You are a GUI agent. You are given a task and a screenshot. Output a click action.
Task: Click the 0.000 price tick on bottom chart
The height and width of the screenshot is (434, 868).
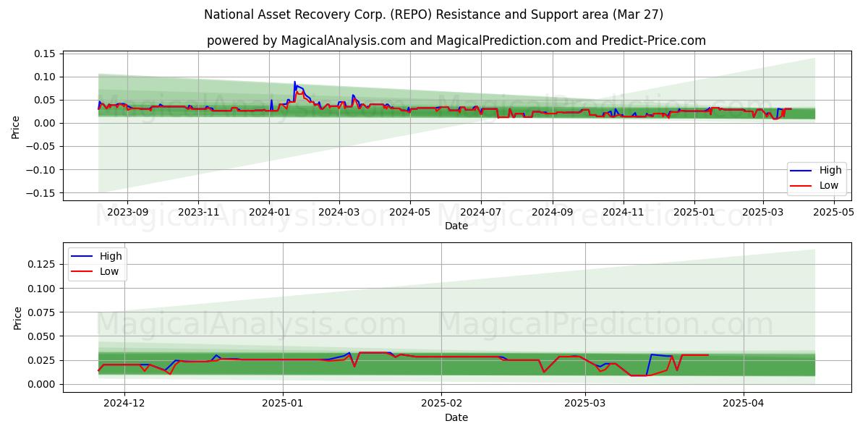click(43, 384)
